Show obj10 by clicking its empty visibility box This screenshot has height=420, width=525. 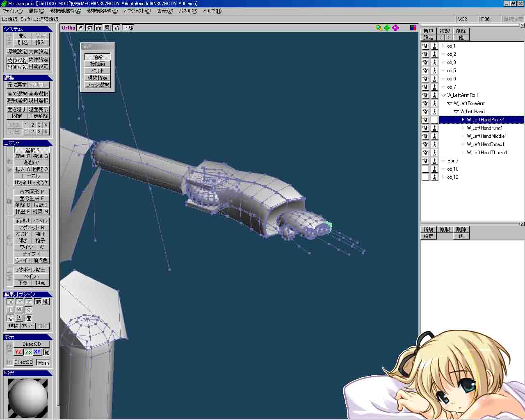[425, 169]
